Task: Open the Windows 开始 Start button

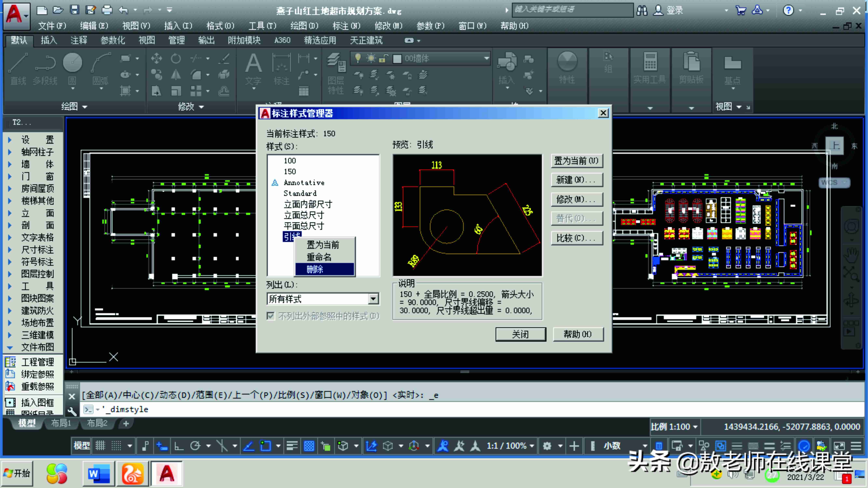Action: point(18,474)
